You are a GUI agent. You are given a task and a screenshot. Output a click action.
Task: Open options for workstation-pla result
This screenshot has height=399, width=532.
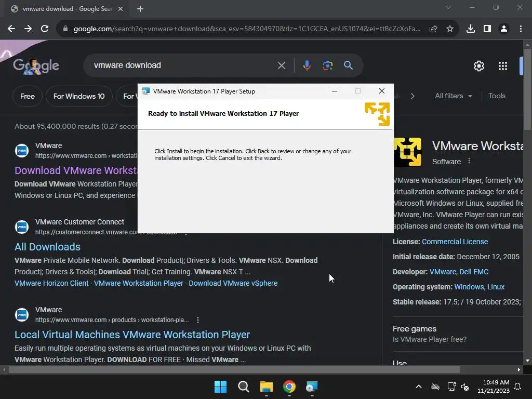pos(198,320)
